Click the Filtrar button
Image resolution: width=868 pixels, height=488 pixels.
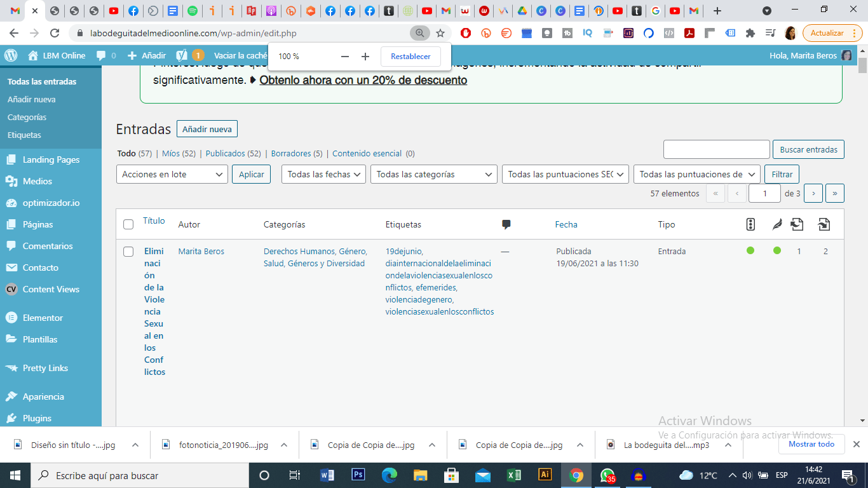(x=782, y=174)
